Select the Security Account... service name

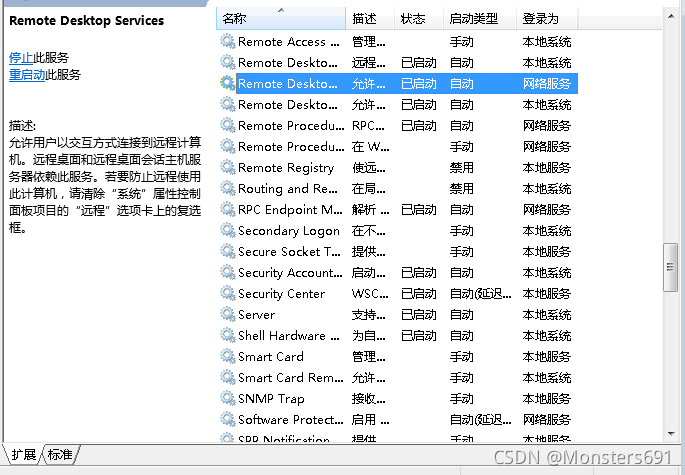[291, 273]
